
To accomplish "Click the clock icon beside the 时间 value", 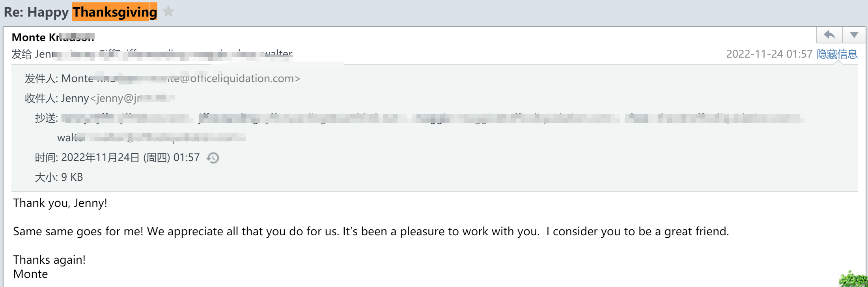I will (213, 158).
